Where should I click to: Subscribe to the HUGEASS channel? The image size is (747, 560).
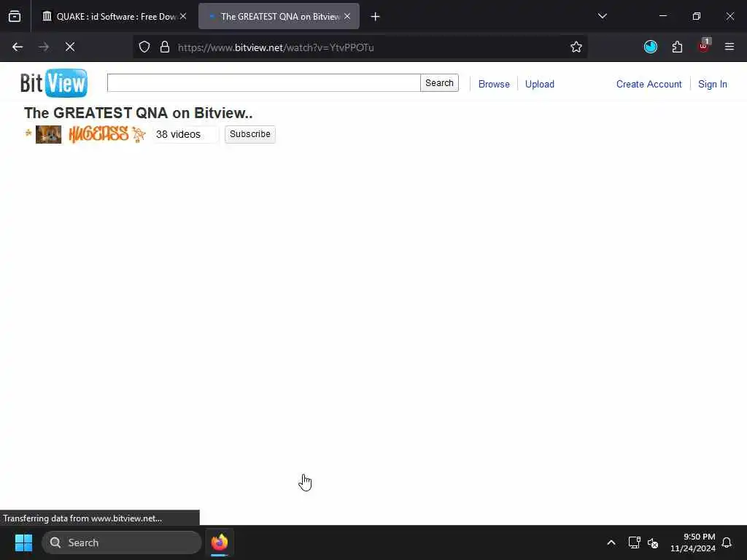click(250, 134)
